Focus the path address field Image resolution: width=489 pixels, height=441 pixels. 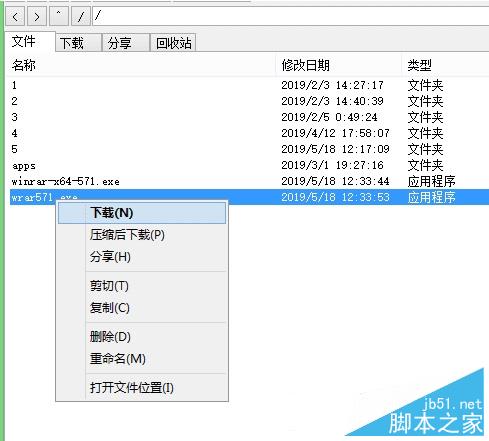[291, 16]
